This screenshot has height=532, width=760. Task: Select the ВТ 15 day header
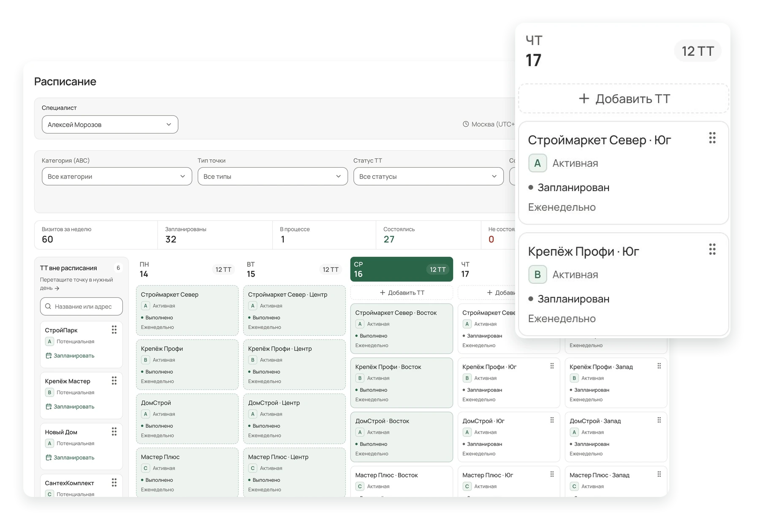click(x=294, y=269)
